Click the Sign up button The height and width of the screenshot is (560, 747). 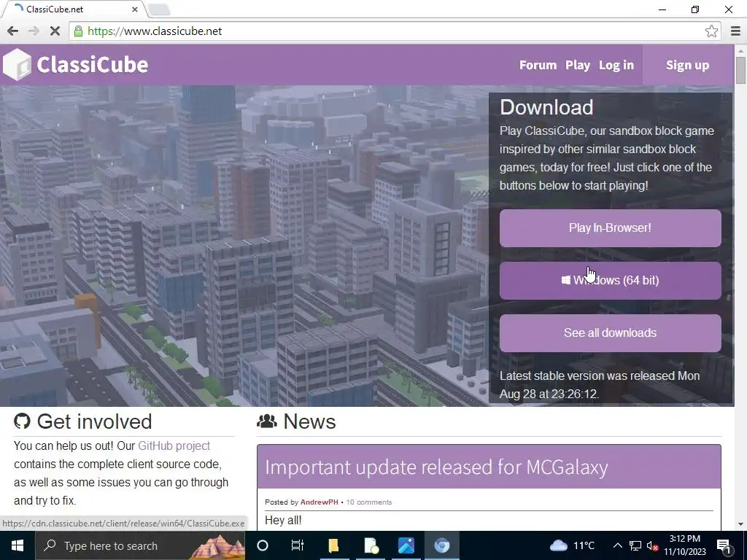687,65
